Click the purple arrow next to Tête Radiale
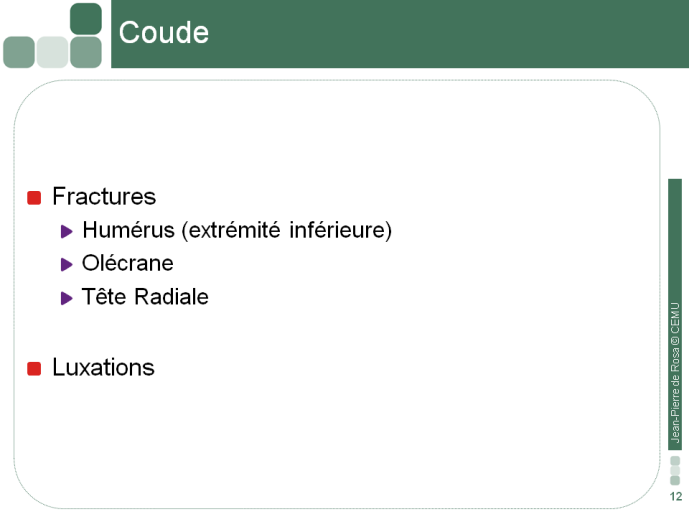The height and width of the screenshot is (517, 689). [66, 298]
